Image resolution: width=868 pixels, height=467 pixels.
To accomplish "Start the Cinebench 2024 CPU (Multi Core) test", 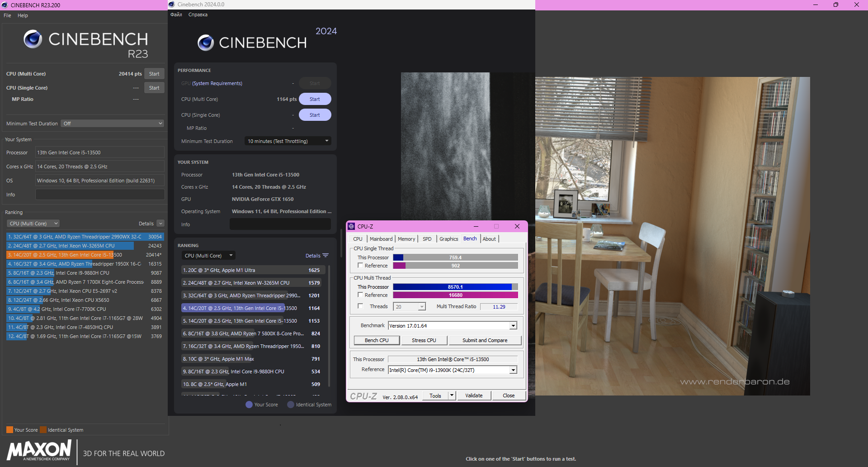I will point(315,99).
